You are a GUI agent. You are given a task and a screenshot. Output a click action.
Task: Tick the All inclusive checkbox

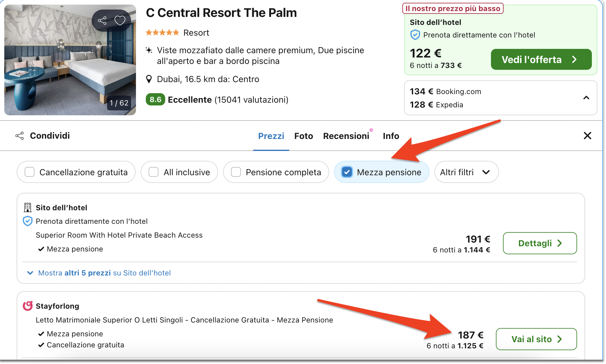coord(153,172)
